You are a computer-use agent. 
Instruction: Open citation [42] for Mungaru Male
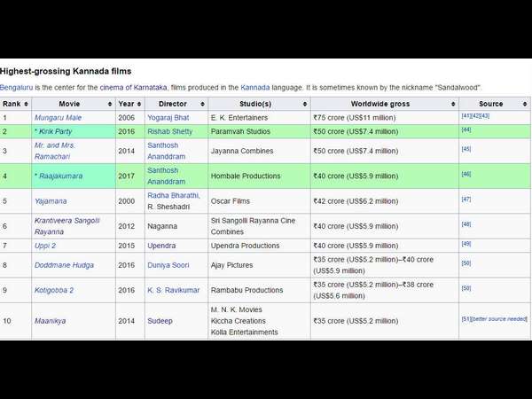pos(475,116)
